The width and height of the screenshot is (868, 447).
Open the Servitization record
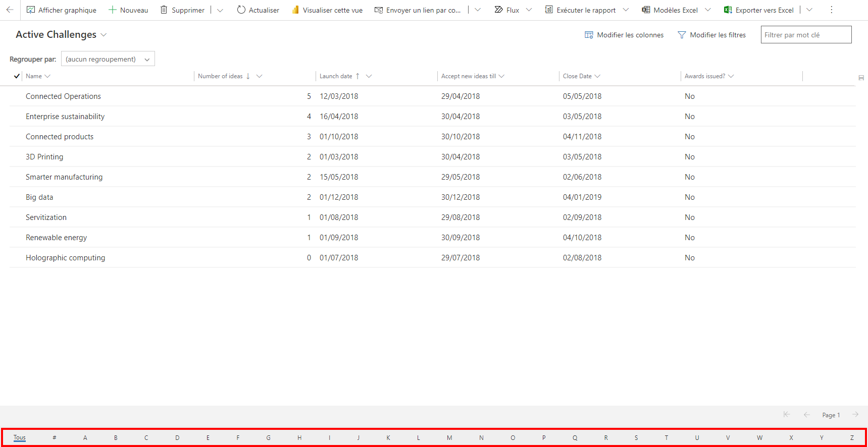click(x=46, y=217)
